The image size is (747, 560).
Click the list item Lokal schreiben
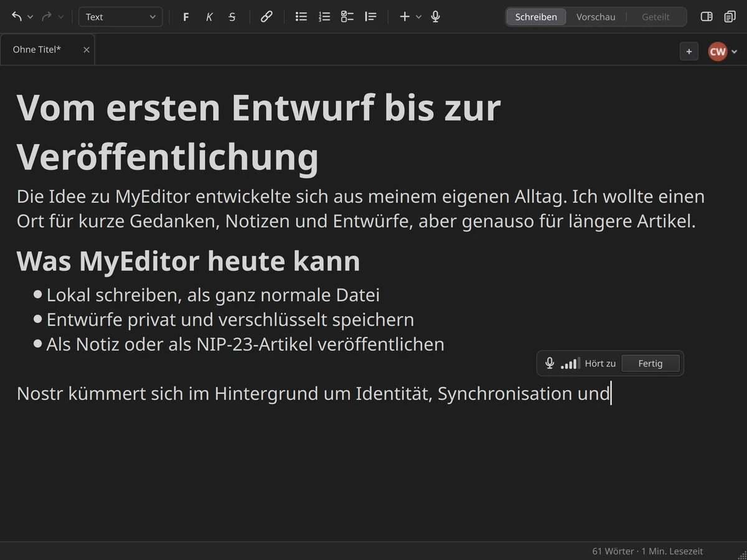(213, 295)
